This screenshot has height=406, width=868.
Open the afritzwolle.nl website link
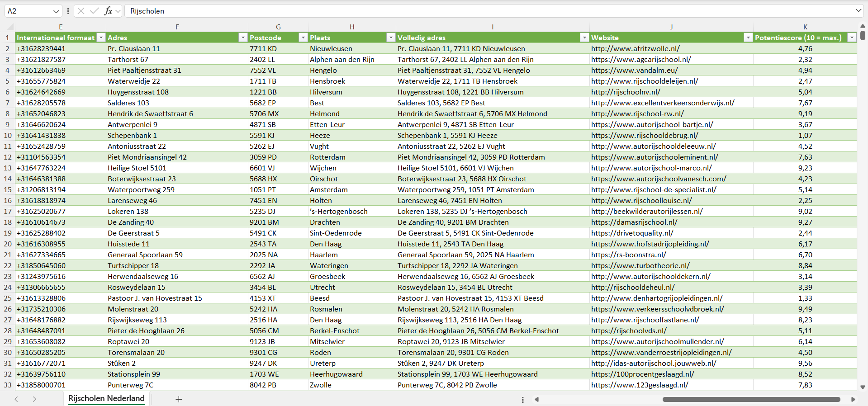tap(635, 48)
